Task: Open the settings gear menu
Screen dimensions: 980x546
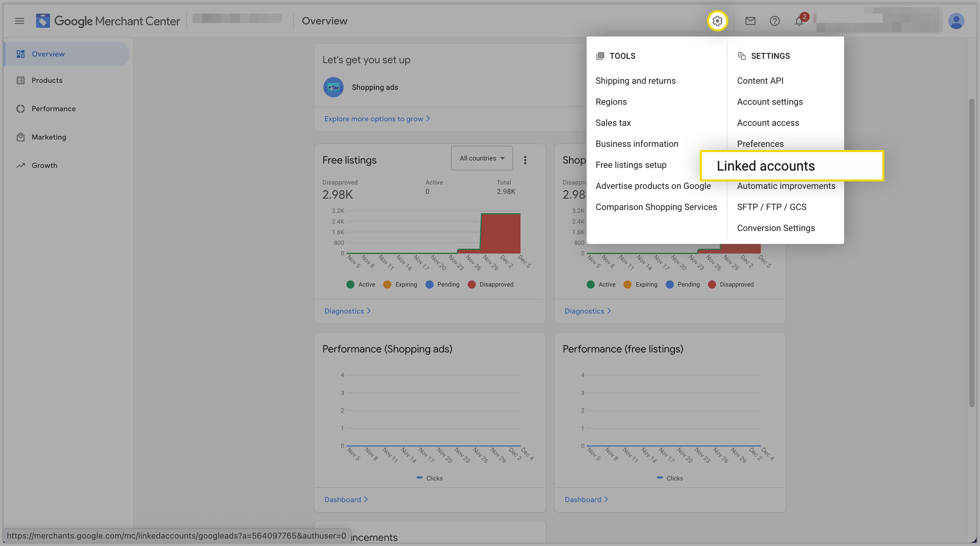Action: [717, 21]
